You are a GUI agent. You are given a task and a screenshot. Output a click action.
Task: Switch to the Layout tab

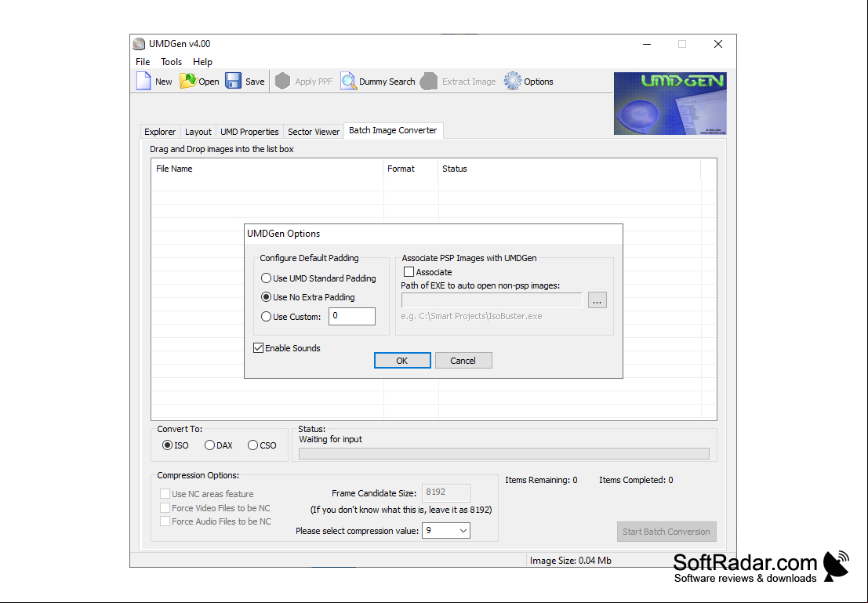click(x=198, y=132)
